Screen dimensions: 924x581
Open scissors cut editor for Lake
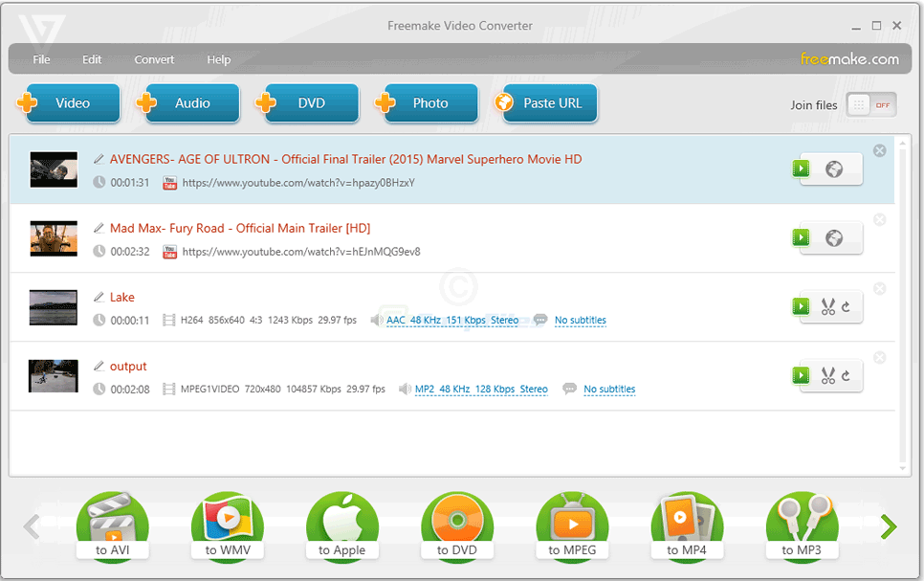(x=828, y=306)
